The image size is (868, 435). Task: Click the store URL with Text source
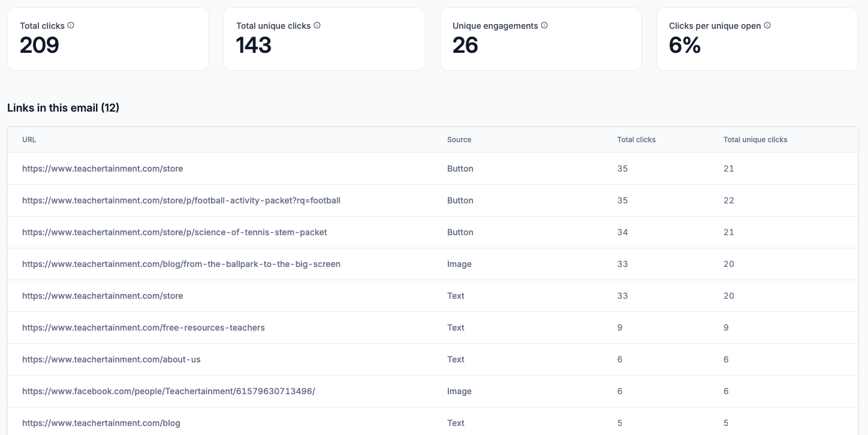click(103, 296)
